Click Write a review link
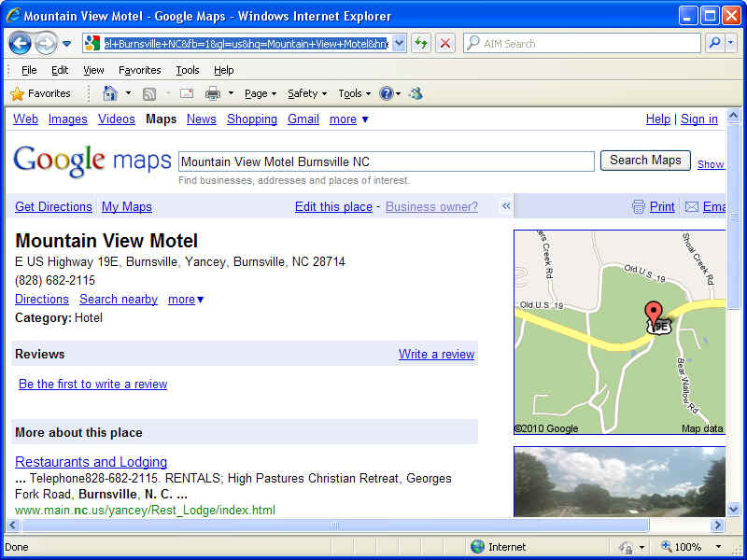747x560 pixels. [436, 354]
